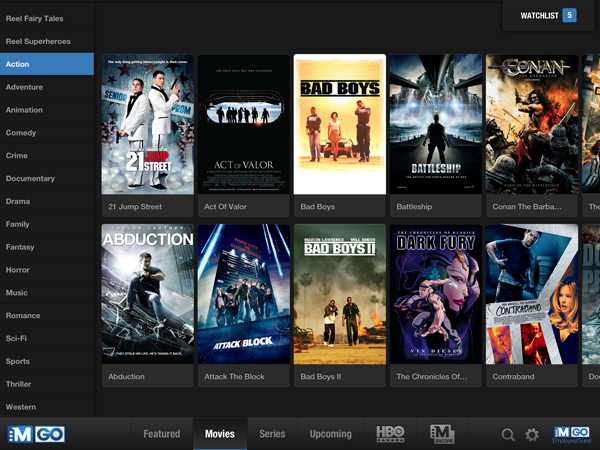The image size is (600, 450).
Task: Open the HBO Canada channel icon
Action: 390,434
